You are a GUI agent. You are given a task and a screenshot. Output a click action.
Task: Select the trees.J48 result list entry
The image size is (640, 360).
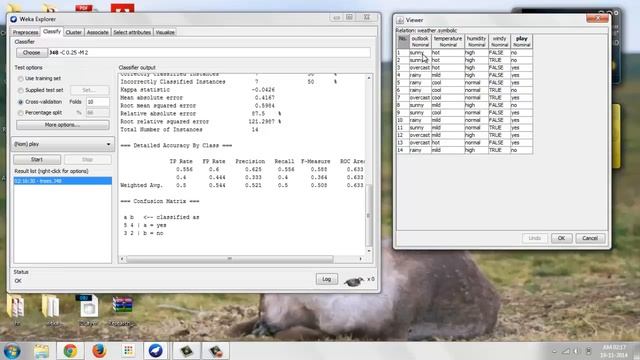click(x=62, y=181)
